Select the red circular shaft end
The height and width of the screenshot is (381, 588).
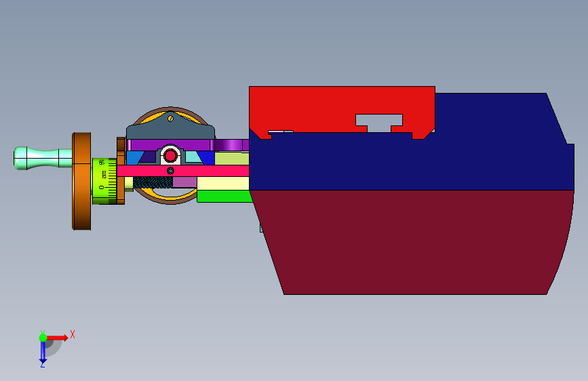171,155
